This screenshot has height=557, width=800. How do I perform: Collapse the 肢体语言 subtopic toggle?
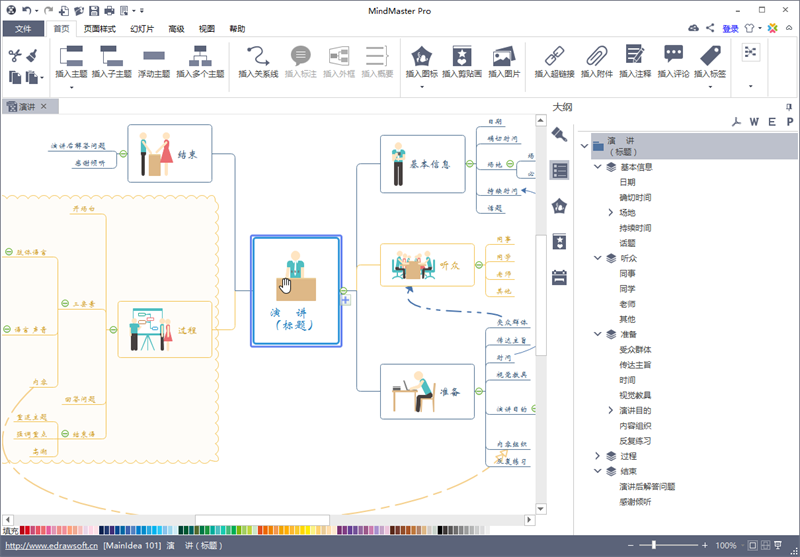click(x=9, y=251)
